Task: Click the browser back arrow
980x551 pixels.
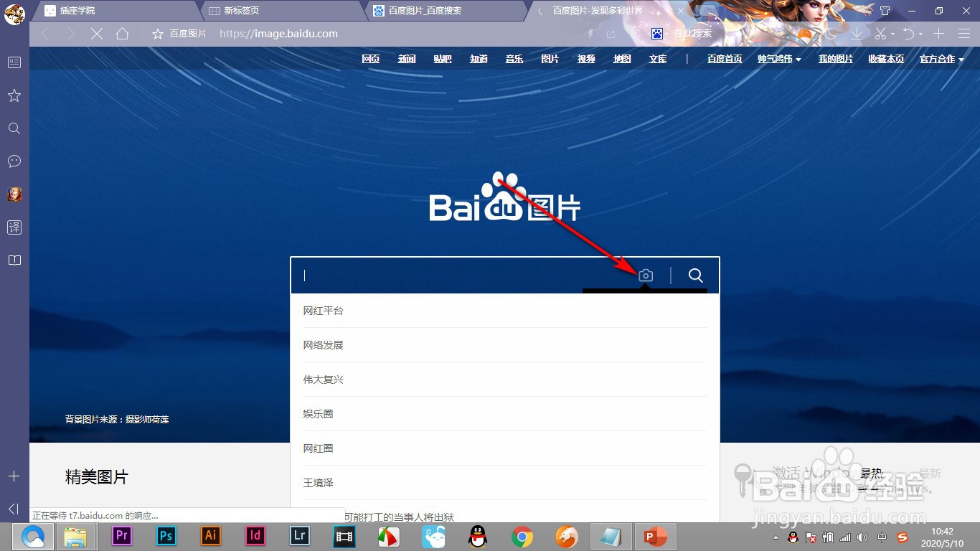Action: (45, 34)
